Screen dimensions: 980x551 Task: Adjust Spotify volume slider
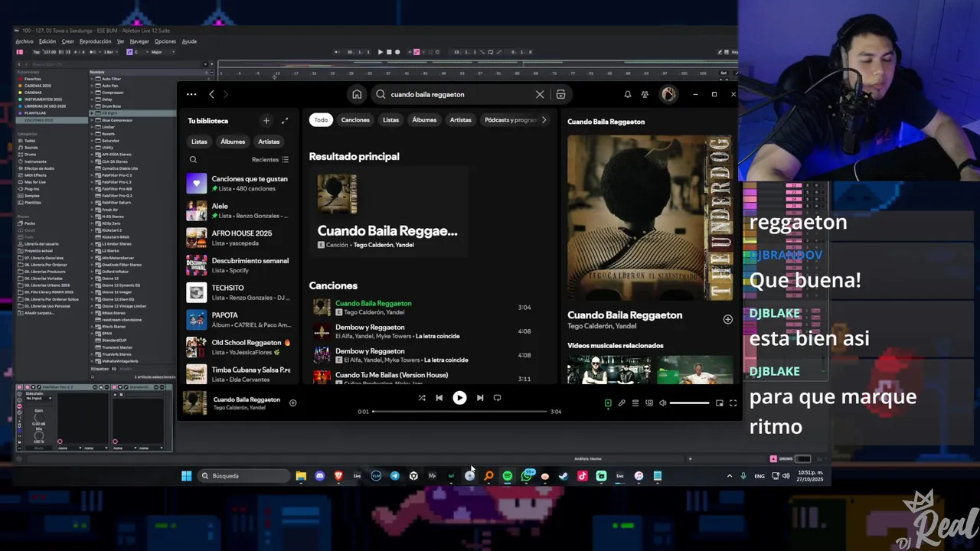(x=690, y=403)
